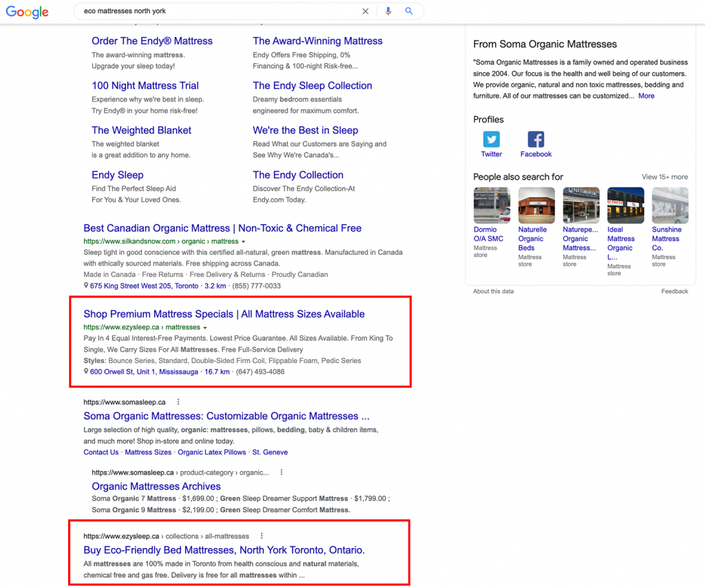Screen dimensions: 705x588
Task: Open three-dot menu beside ezysleep.ca collections result
Action: coord(261,535)
